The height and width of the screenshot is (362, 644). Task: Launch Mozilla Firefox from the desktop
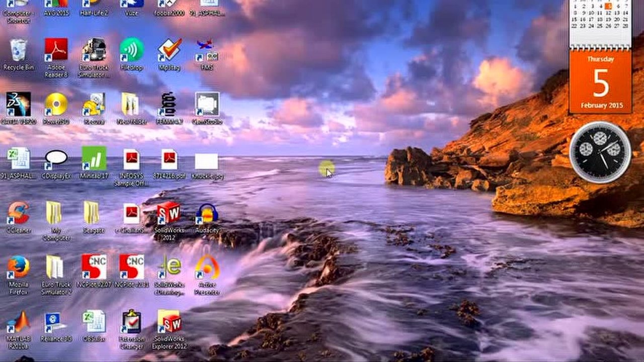click(x=19, y=267)
